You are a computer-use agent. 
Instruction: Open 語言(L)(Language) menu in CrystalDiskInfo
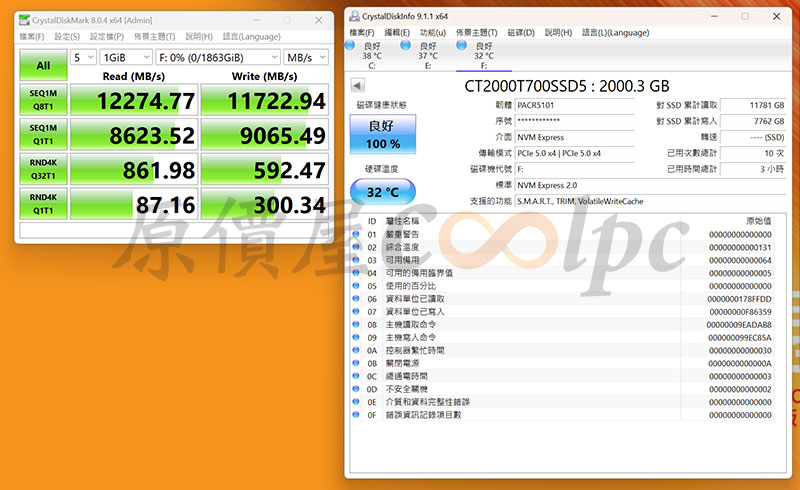615,33
